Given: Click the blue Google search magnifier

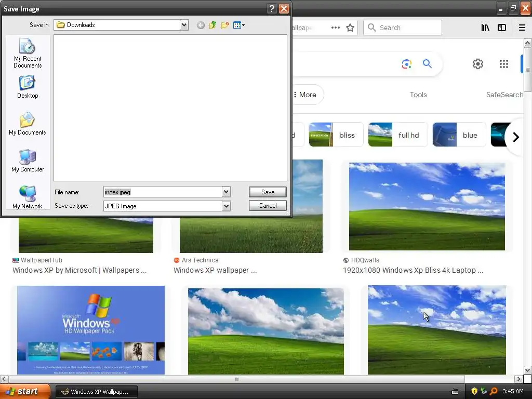Looking at the screenshot, I should point(427,63).
